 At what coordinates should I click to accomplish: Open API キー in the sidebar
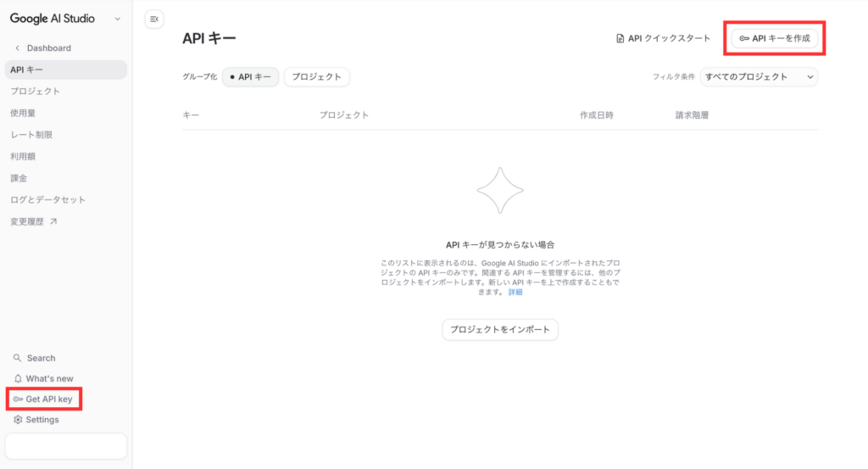tap(66, 70)
